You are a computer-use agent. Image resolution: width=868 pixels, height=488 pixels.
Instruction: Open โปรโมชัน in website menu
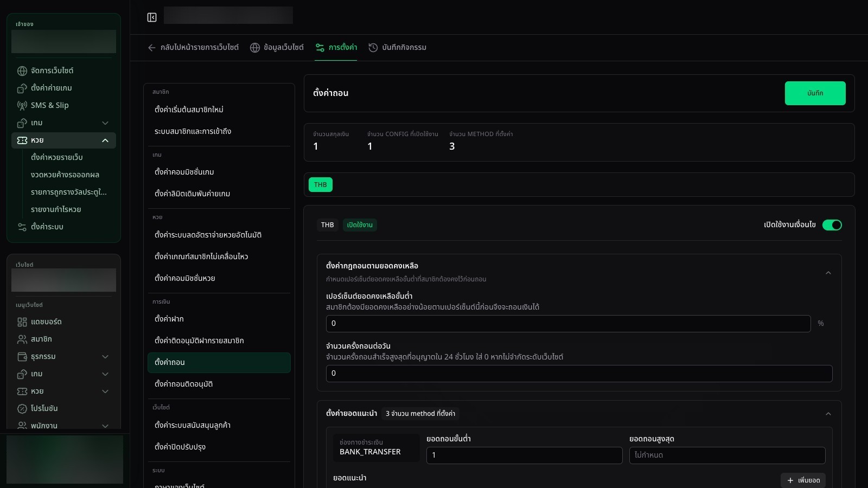pyautogui.click(x=63, y=409)
